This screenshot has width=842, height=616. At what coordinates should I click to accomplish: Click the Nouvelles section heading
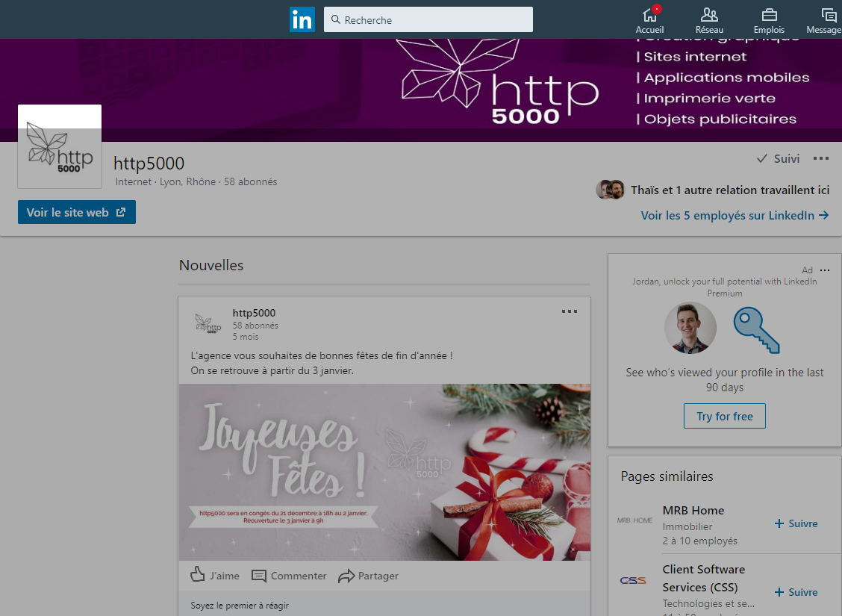tap(211, 265)
